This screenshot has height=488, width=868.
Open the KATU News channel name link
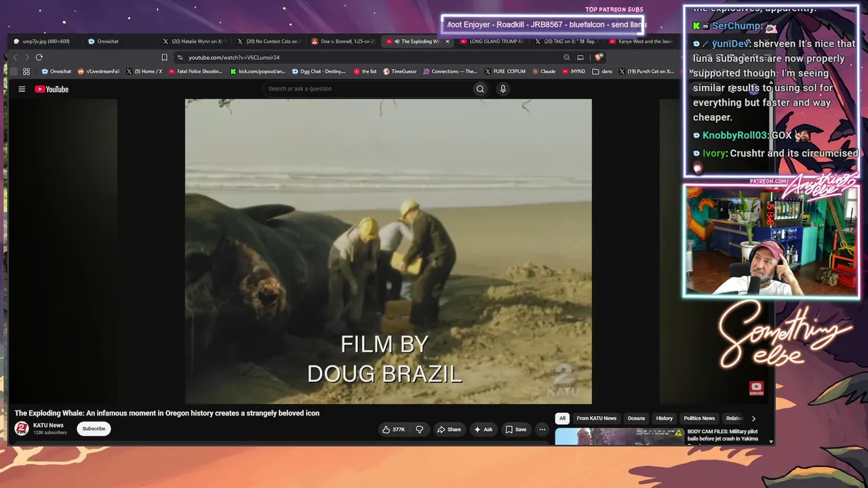[x=48, y=426]
